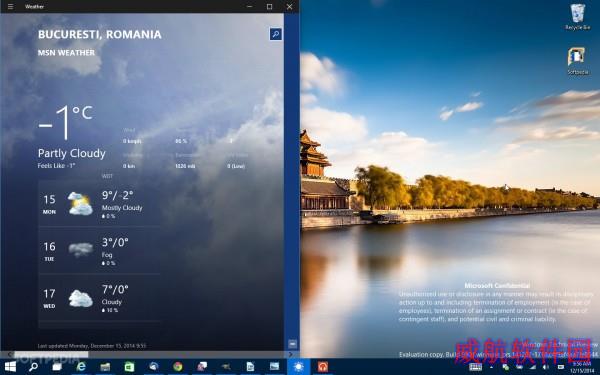
Task: Open the Recycle Bin desktop icon
Action: (x=578, y=16)
